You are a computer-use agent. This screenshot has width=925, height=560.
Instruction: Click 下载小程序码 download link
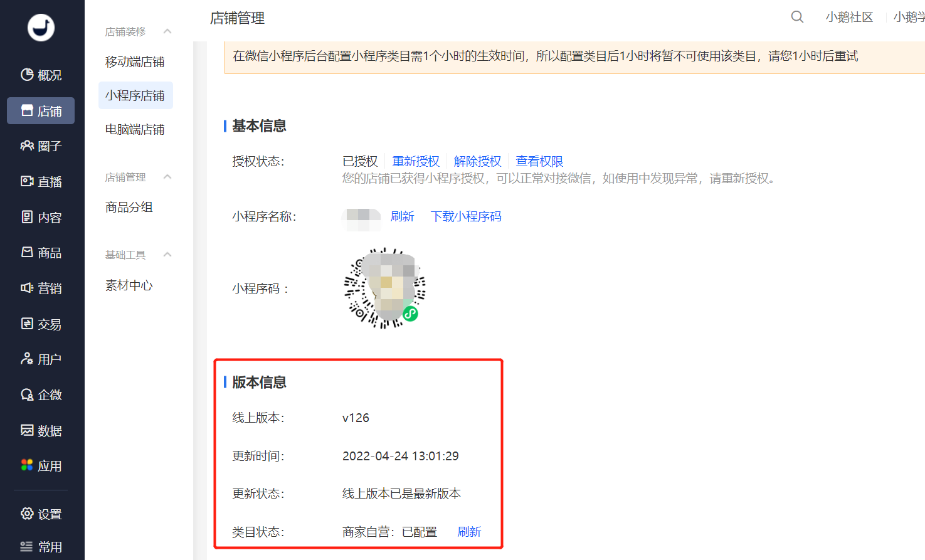[466, 216]
